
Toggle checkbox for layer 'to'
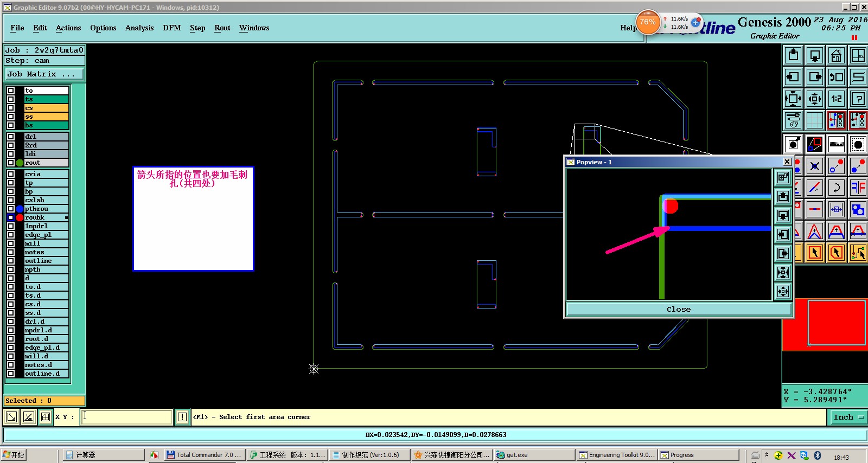[x=11, y=91]
